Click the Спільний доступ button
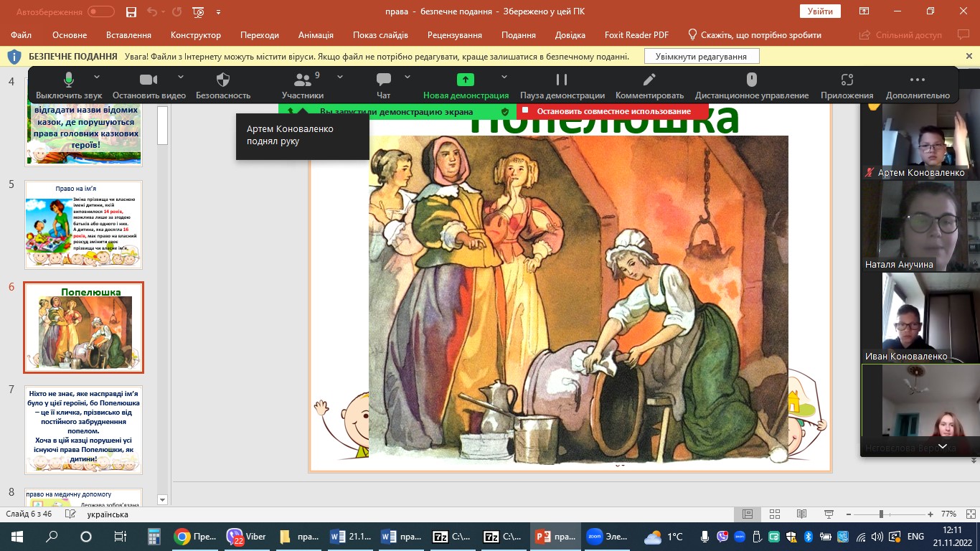The image size is (980, 551). click(902, 34)
